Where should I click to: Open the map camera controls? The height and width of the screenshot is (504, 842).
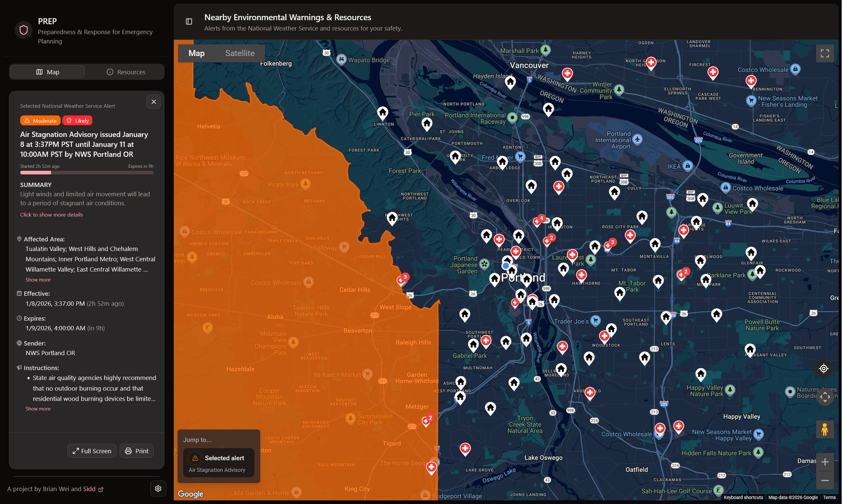[825, 397]
